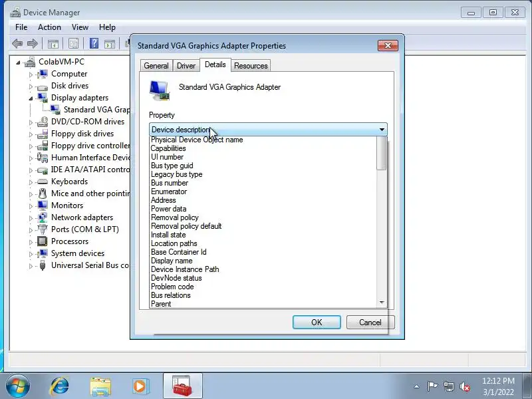Click the Property combo box dropdown arrow
The height and width of the screenshot is (399, 532).
[382, 130]
